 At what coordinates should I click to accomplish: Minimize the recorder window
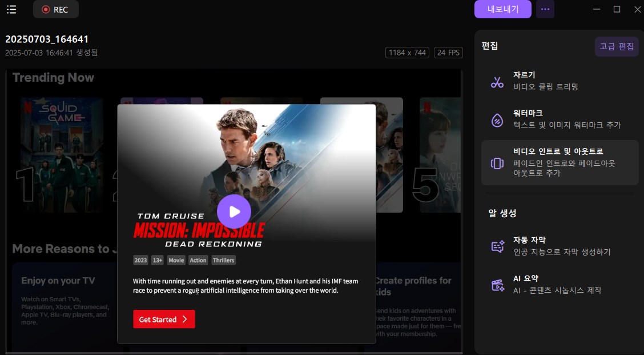[x=597, y=9]
